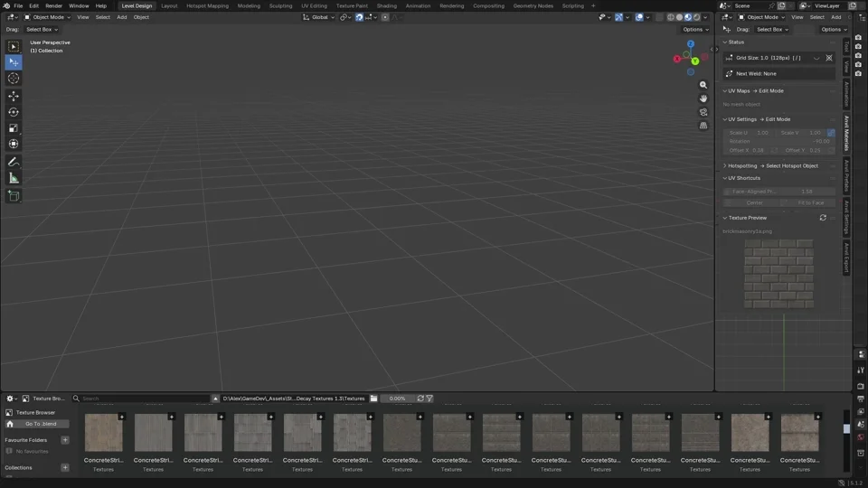Select the Move tool
This screenshot has width=868, height=488.
point(14,97)
